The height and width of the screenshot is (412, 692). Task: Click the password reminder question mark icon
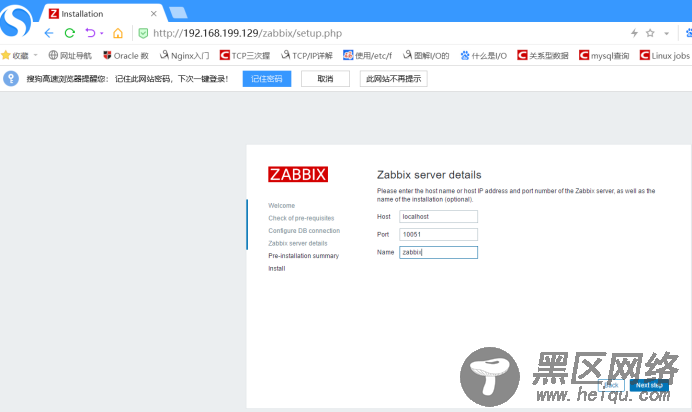coord(11,79)
